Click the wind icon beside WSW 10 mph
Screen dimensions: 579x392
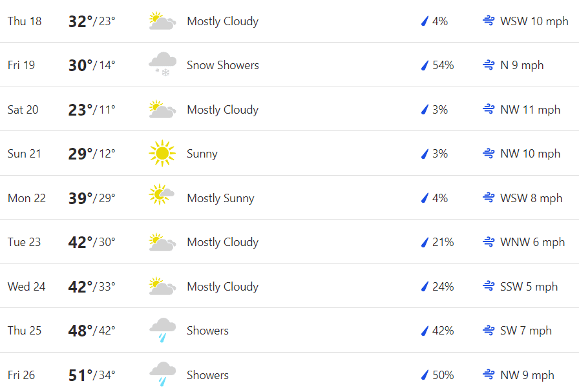pyautogui.click(x=489, y=21)
